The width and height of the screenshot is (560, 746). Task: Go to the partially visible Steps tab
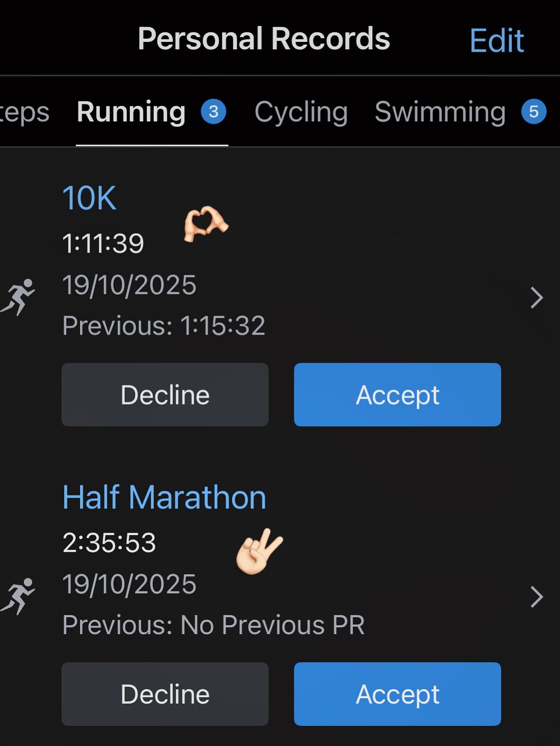click(x=24, y=113)
